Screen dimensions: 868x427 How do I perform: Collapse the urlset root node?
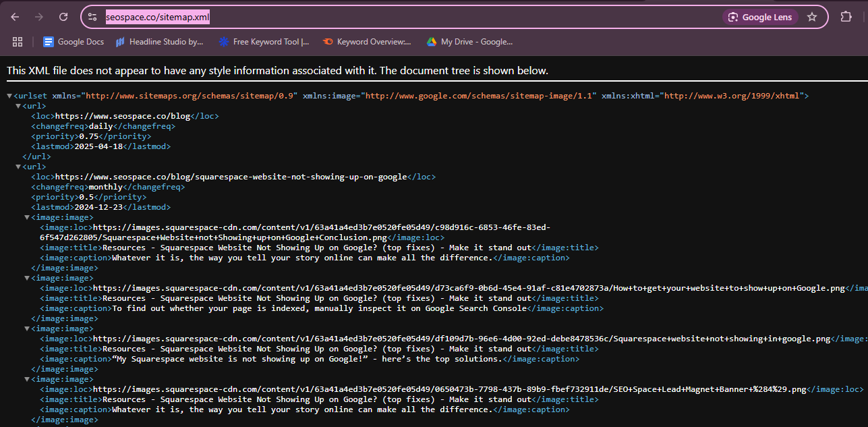tap(9, 96)
